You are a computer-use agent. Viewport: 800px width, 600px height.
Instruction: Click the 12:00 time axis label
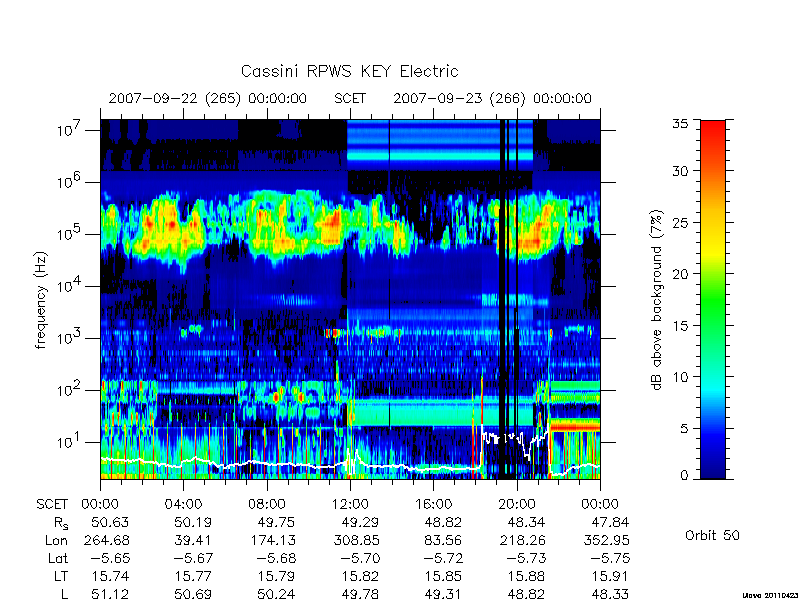click(350, 504)
